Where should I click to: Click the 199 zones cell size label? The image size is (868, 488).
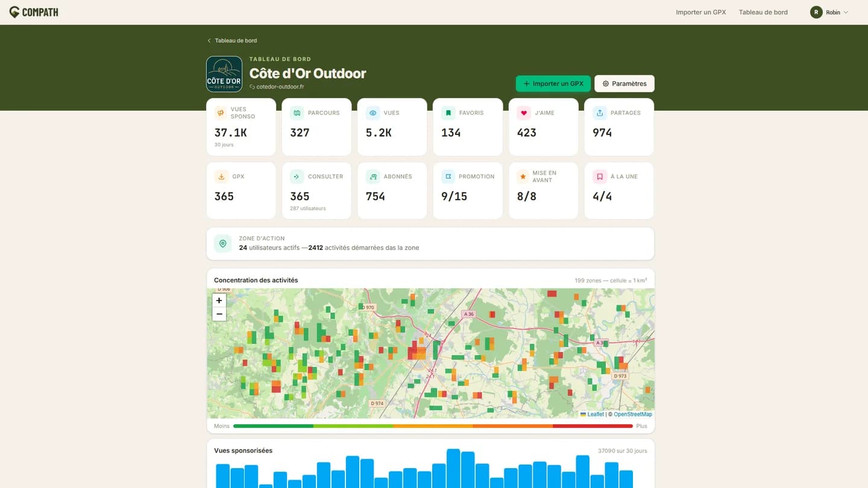pyautogui.click(x=611, y=281)
